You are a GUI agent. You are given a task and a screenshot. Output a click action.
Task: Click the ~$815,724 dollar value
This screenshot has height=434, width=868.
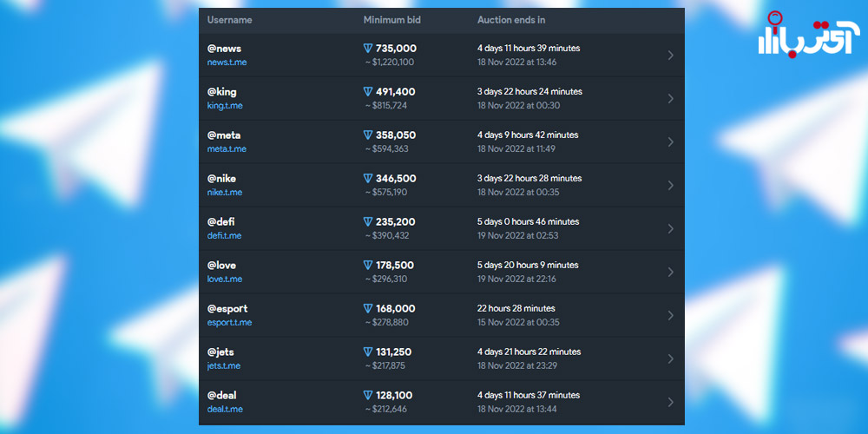click(386, 105)
